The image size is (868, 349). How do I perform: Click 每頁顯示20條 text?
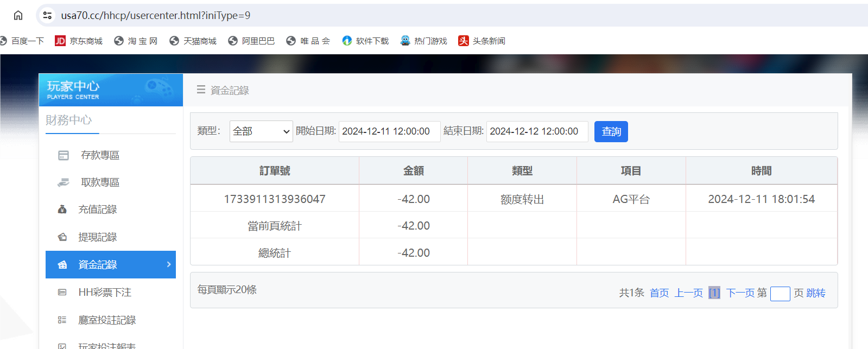(x=227, y=290)
